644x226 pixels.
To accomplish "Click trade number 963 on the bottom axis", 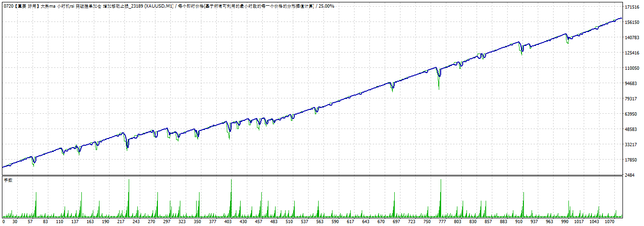I will pyautogui.click(x=549, y=222).
